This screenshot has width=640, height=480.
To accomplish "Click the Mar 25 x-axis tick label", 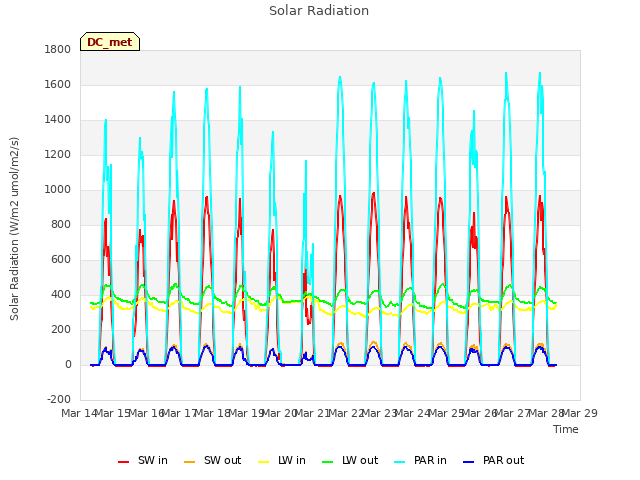I will pos(447,413).
